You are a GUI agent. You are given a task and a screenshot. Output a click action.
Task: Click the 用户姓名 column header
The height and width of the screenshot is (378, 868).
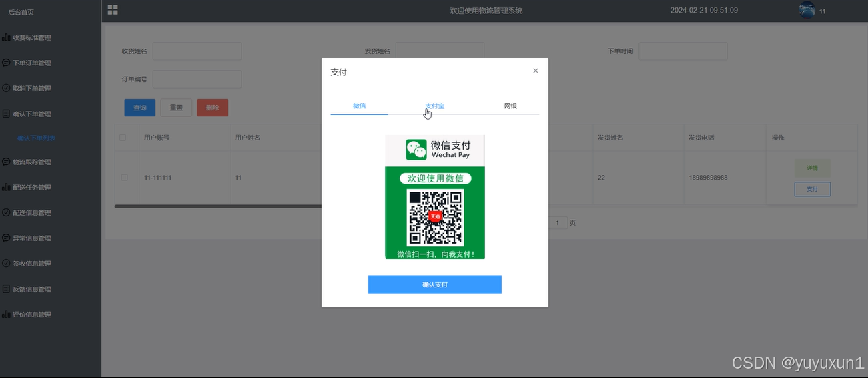(x=248, y=138)
